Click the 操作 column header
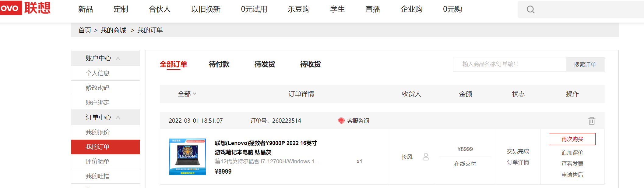 (572, 94)
